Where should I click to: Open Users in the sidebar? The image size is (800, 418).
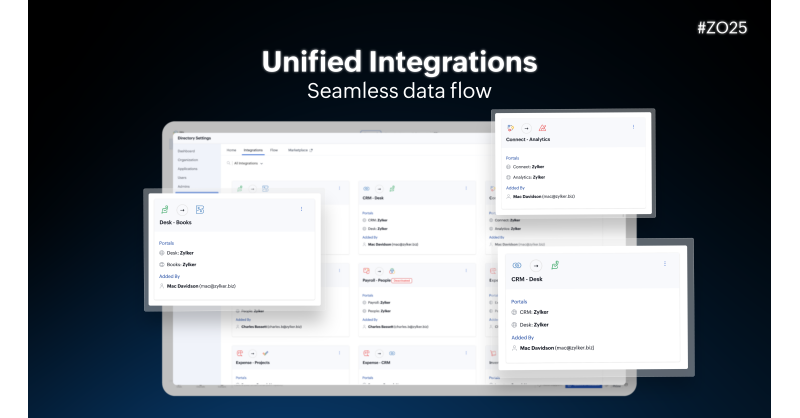182,178
